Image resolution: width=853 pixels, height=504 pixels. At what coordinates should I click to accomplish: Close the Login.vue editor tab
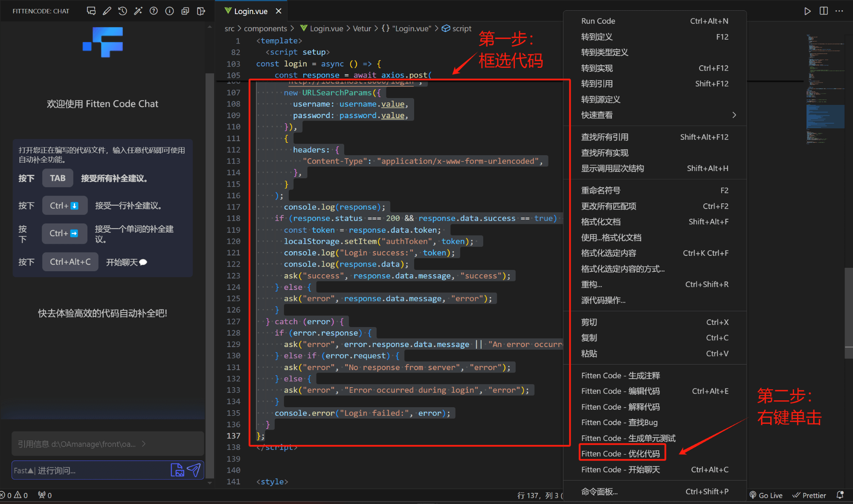click(x=279, y=11)
